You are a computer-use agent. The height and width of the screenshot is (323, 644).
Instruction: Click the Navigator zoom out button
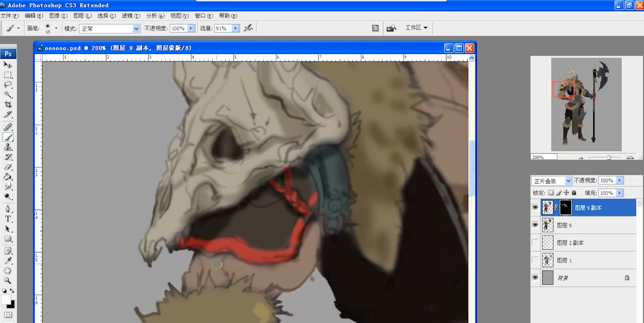coord(581,158)
